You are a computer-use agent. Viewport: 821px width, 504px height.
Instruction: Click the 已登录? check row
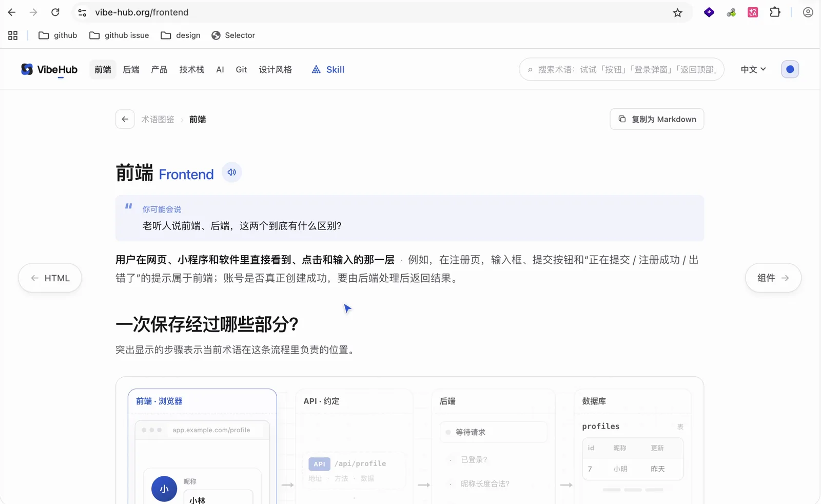(474, 460)
